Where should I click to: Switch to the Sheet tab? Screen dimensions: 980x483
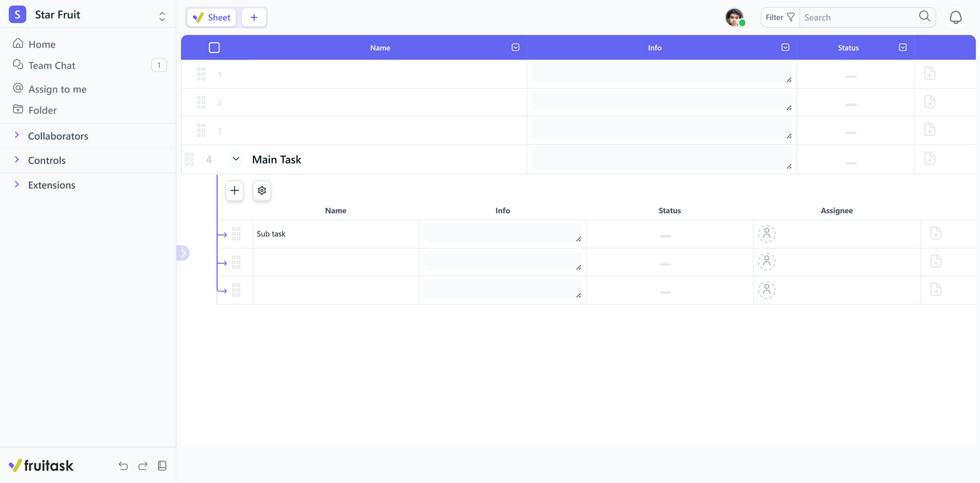coord(212,18)
